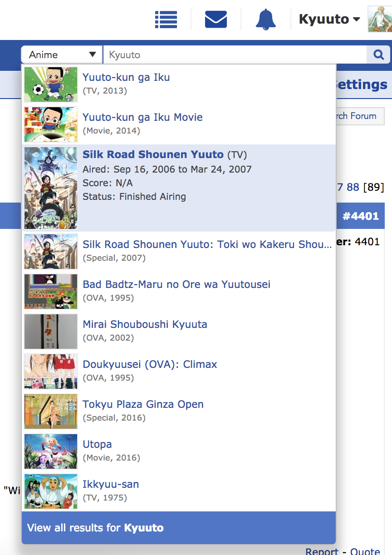Open the list menu icon
The image size is (392, 555).
pos(166,19)
